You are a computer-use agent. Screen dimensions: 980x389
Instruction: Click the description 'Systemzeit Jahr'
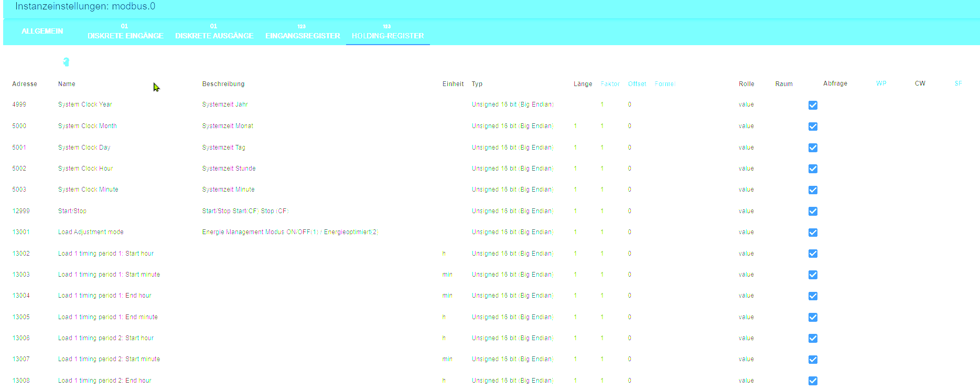(225, 104)
